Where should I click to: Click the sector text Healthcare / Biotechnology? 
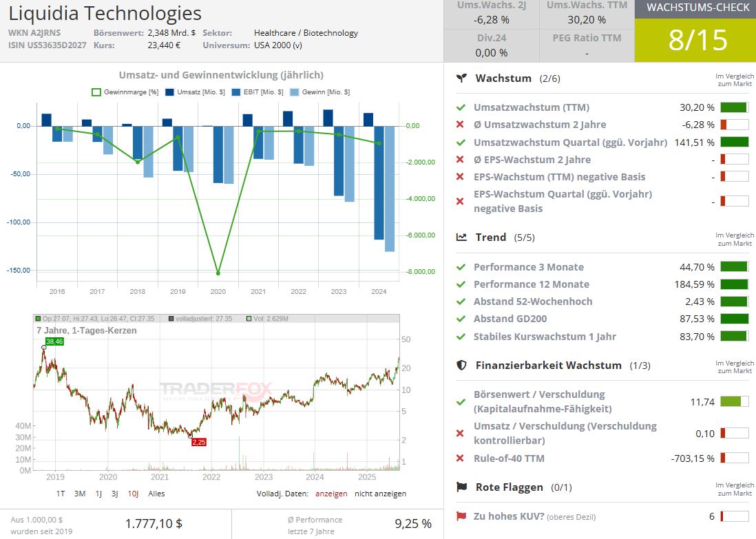(306, 33)
